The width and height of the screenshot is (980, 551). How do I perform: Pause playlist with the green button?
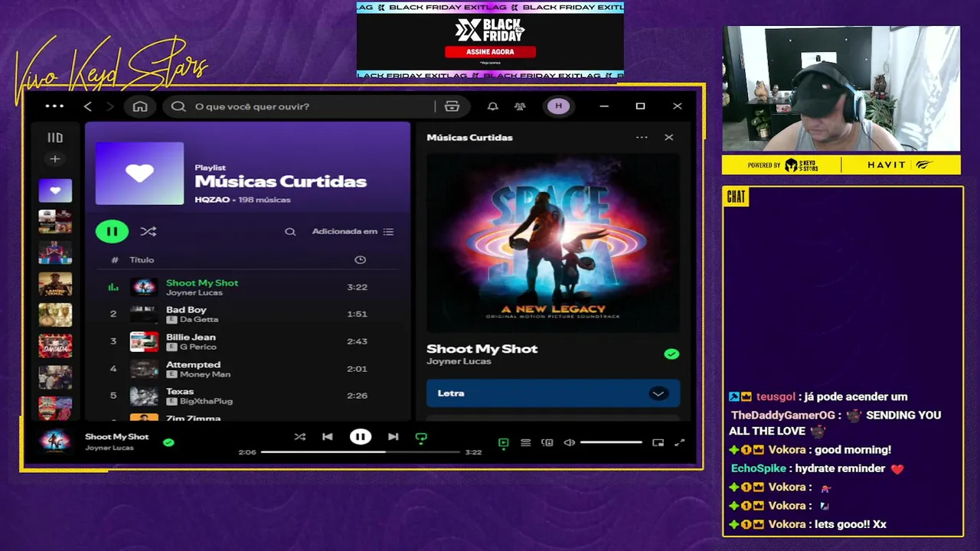(112, 231)
